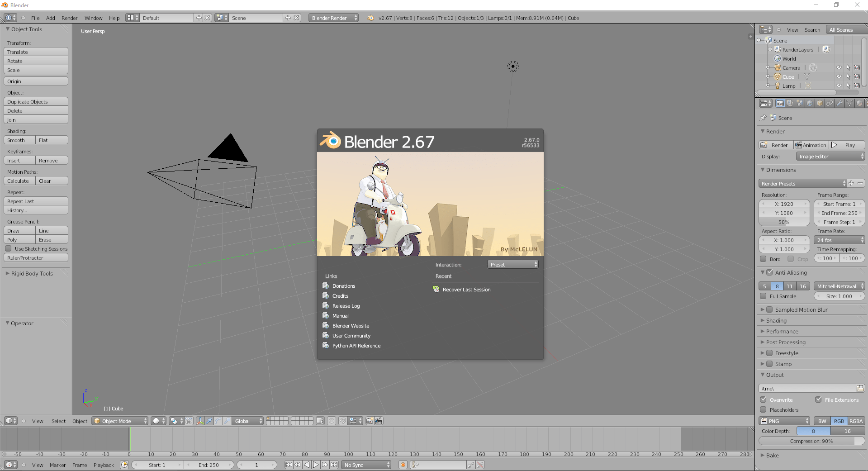
Task: Open the Object Constraints chain-link icon
Action: [830, 103]
